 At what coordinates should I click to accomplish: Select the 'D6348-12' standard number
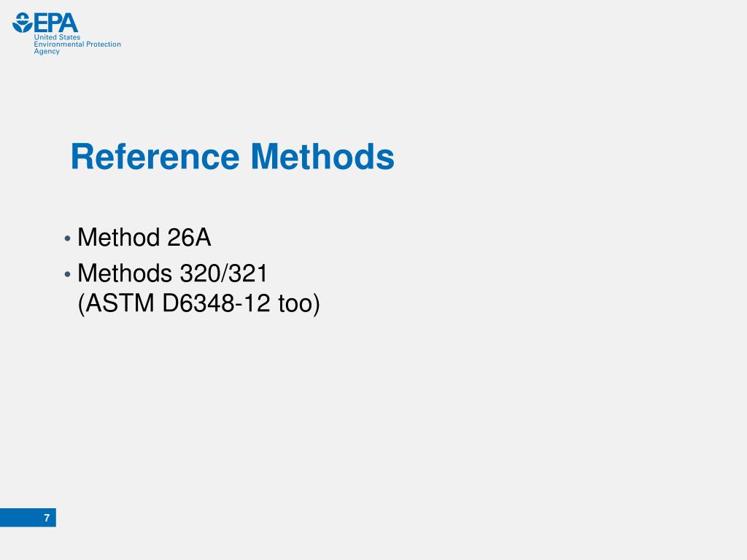[x=216, y=303]
